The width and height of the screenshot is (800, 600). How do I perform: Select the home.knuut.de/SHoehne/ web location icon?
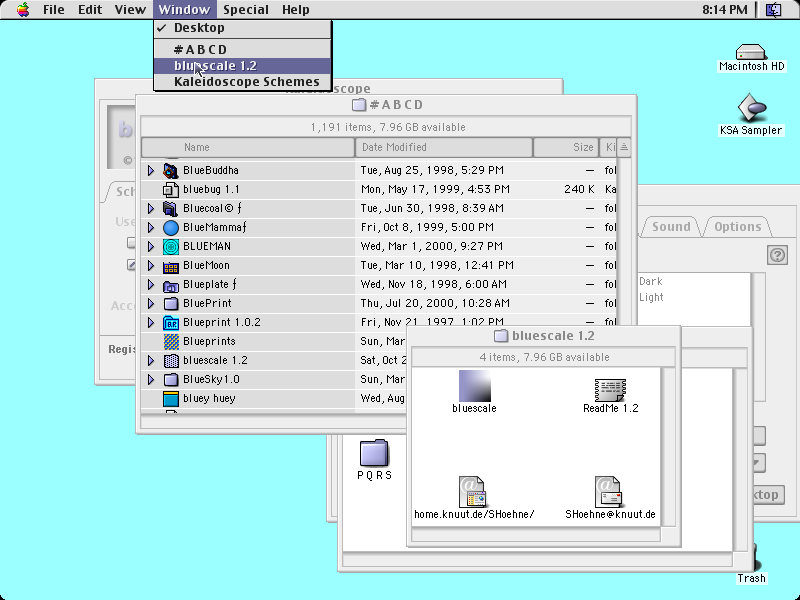pyautogui.click(x=472, y=492)
